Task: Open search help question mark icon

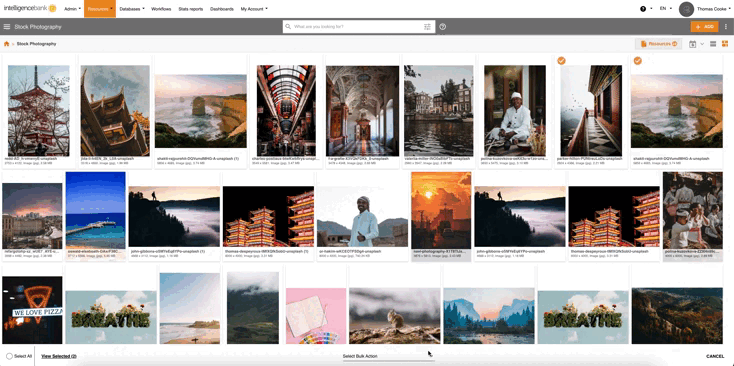Action: [442, 27]
